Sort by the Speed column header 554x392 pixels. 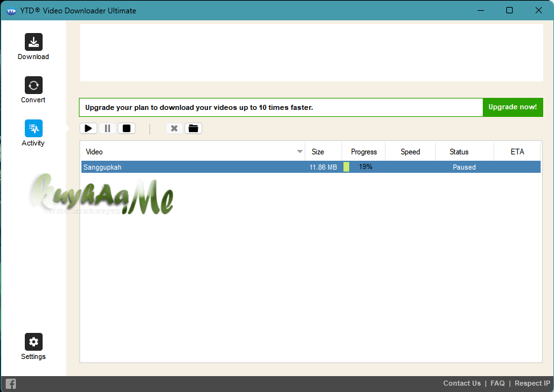point(410,152)
